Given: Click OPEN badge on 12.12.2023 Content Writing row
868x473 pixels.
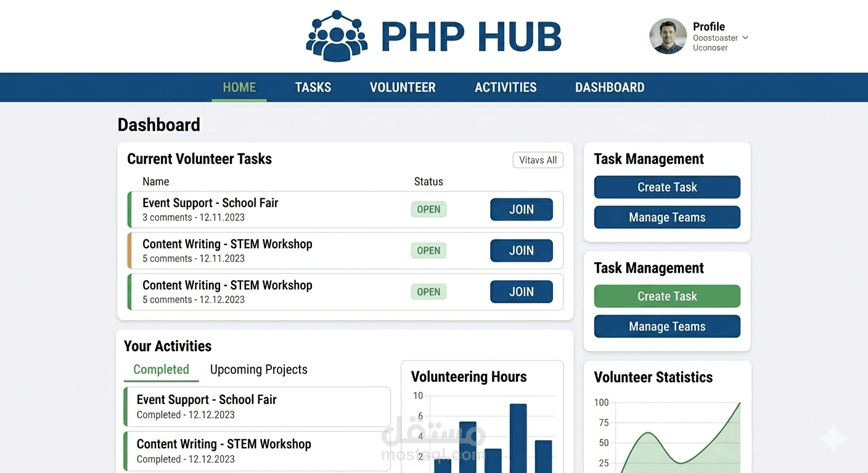Looking at the screenshot, I should click(428, 292).
